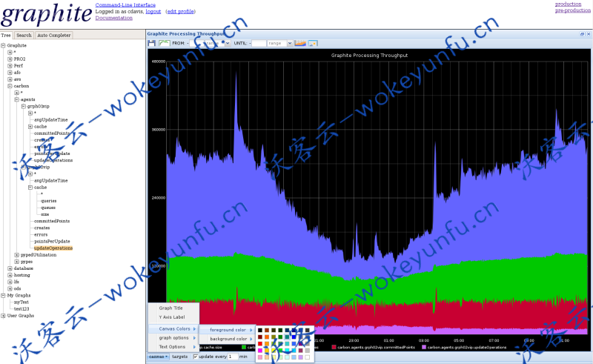
Task: Click the calendar icon in graph toolbar
Action: pos(313,43)
